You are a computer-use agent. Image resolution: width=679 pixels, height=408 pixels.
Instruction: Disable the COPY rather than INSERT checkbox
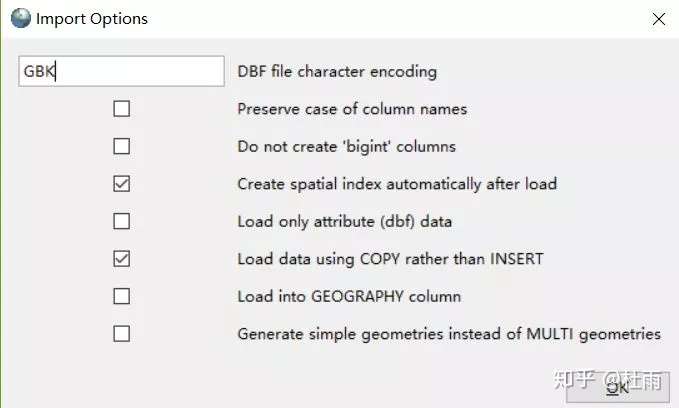pyautogui.click(x=122, y=259)
